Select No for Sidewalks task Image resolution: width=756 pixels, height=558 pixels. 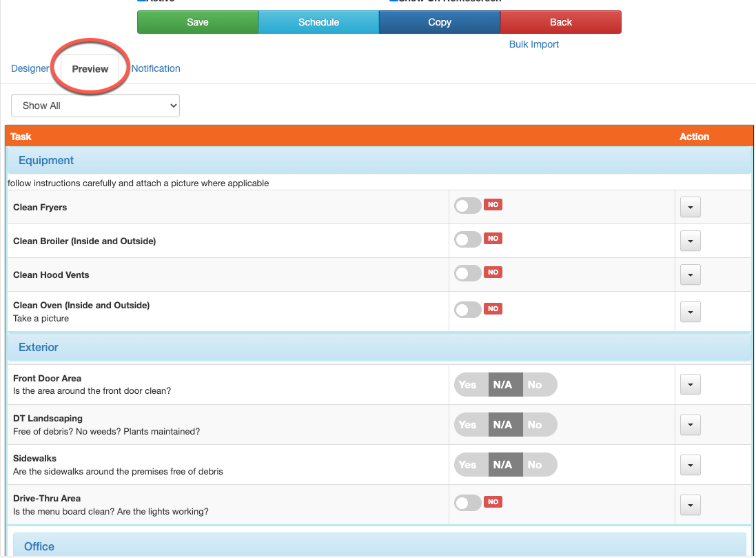tap(535, 465)
